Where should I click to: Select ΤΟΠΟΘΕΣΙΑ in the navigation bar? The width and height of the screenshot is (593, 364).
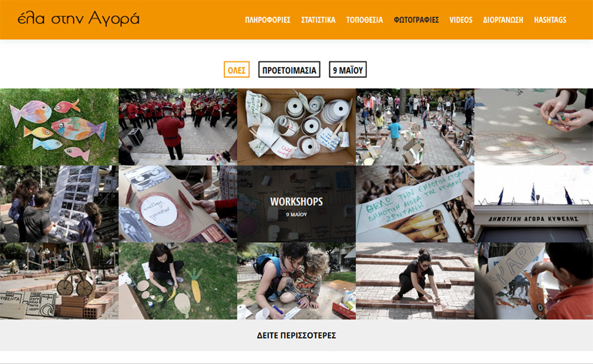point(364,20)
